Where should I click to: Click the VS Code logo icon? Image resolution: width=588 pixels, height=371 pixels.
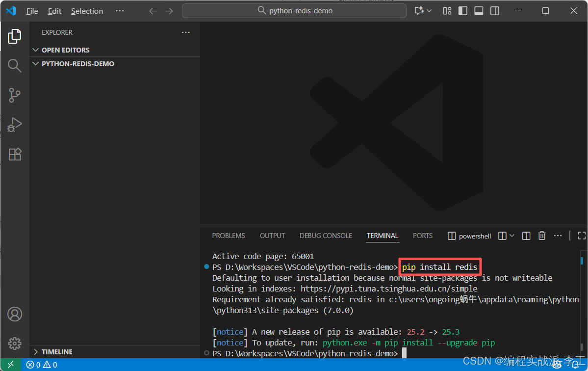(11, 10)
